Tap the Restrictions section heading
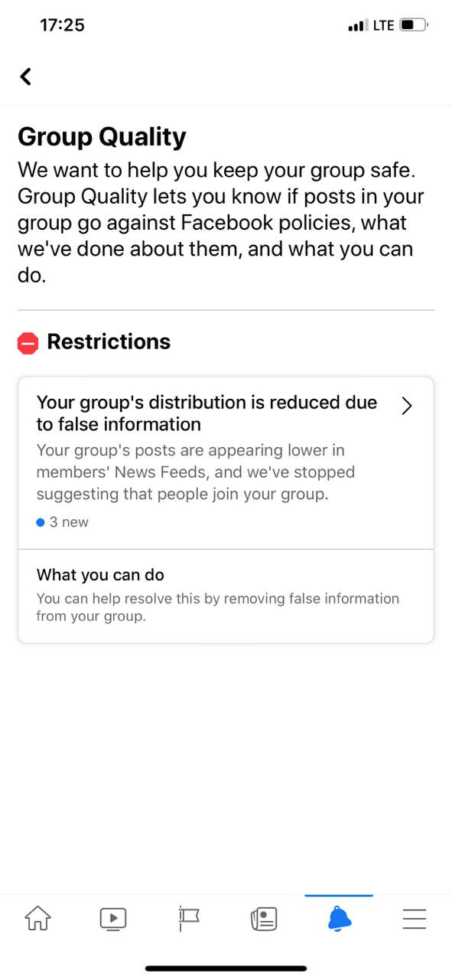This screenshot has height=980, width=452. (x=109, y=341)
